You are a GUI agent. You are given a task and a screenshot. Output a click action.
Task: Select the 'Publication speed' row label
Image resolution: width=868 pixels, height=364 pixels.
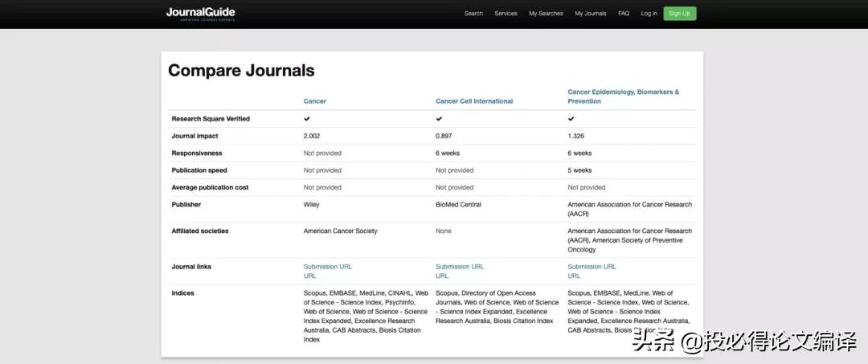pos(199,170)
